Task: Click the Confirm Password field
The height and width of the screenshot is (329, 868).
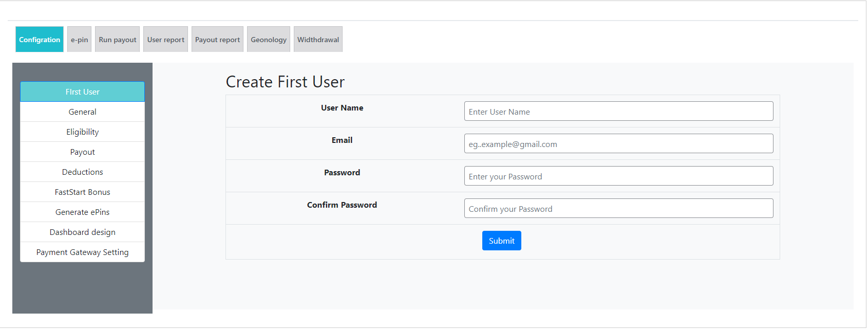Action: pyautogui.click(x=618, y=209)
